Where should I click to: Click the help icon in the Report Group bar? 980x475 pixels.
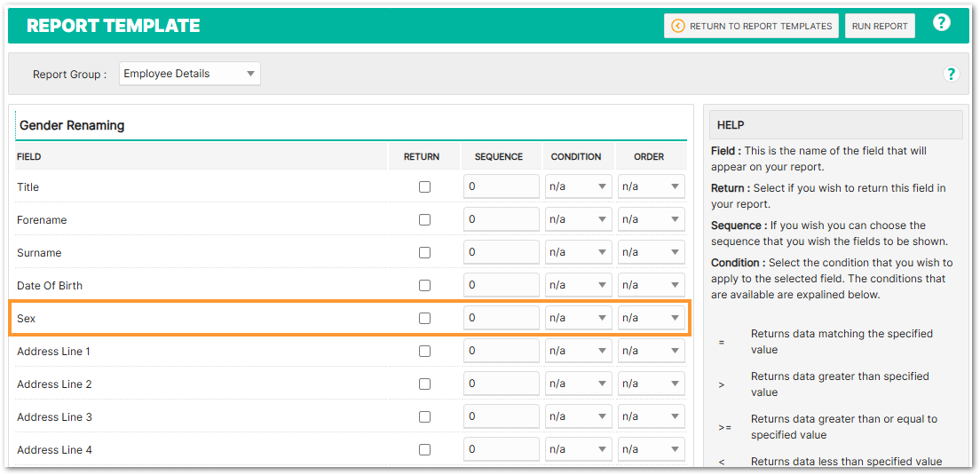coord(951,74)
